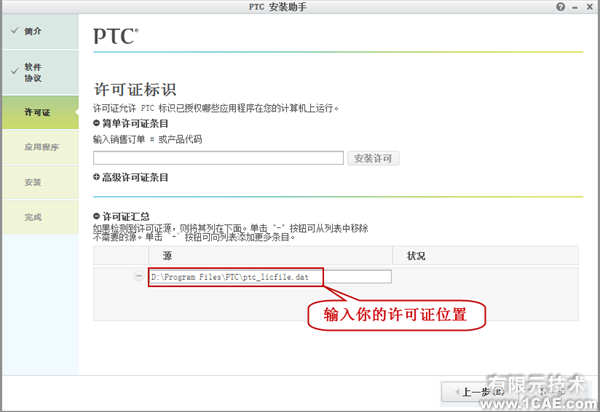The height and width of the screenshot is (412, 600).
Task: Go to the 软件协议 step in sidebar
Action: tap(40, 72)
